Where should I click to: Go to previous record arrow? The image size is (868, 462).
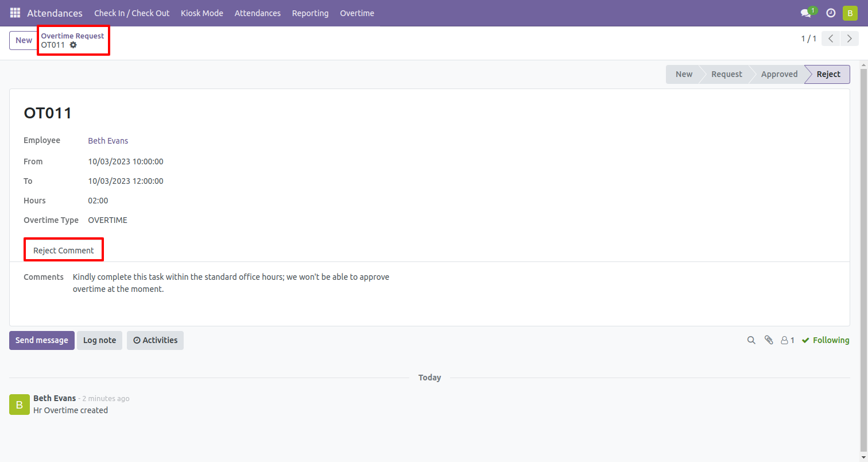(x=831, y=38)
